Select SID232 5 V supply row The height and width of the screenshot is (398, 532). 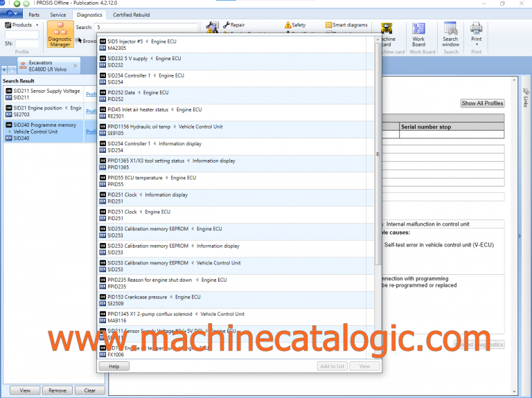coord(236,62)
